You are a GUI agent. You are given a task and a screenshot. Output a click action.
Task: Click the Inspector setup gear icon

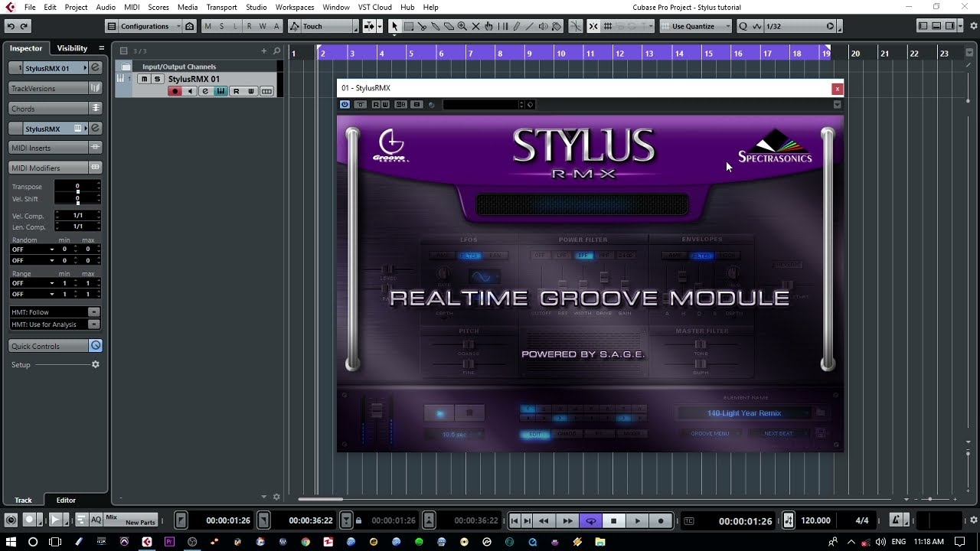coord(96,365)
